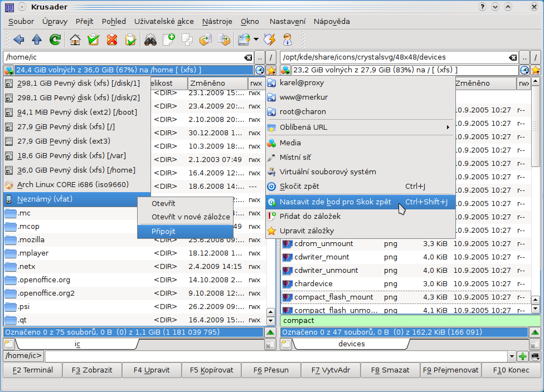Click the New file plus icon
This screenshot has height=392, width=544.
(169, 40)
